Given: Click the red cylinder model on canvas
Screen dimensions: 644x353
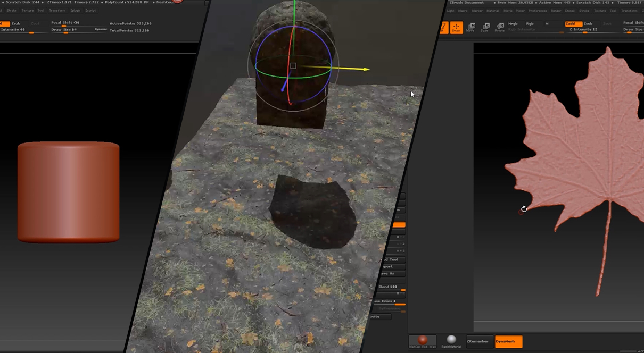Looking at the screenshot, I should click(x=69, y=192).
